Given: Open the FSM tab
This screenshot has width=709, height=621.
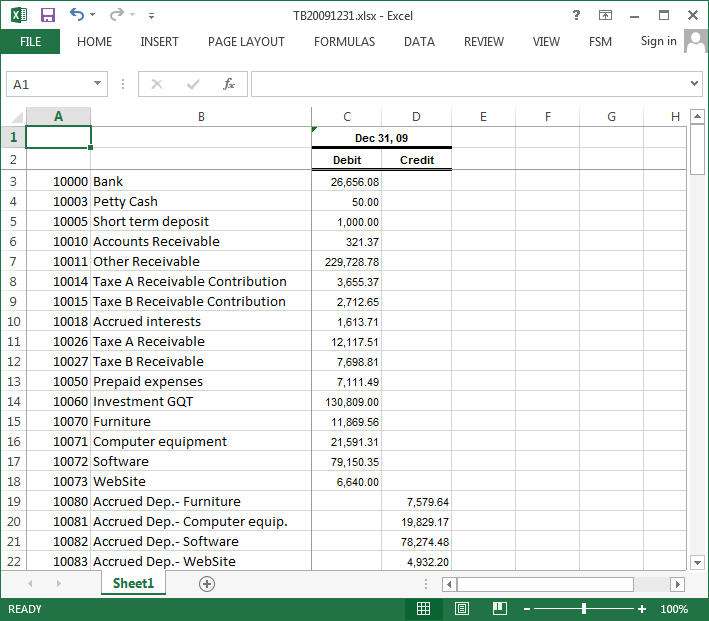Looking at the screenshot, I should pos(600,42).
